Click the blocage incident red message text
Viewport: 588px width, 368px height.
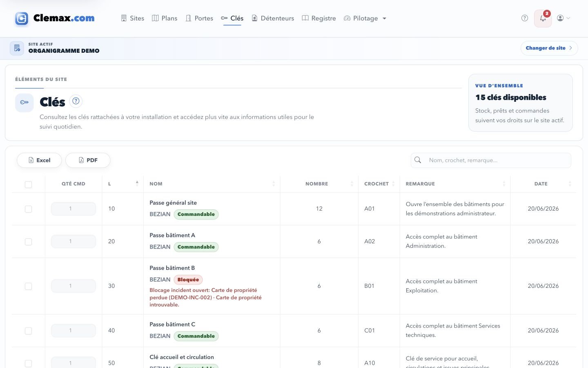pos(205,297)
